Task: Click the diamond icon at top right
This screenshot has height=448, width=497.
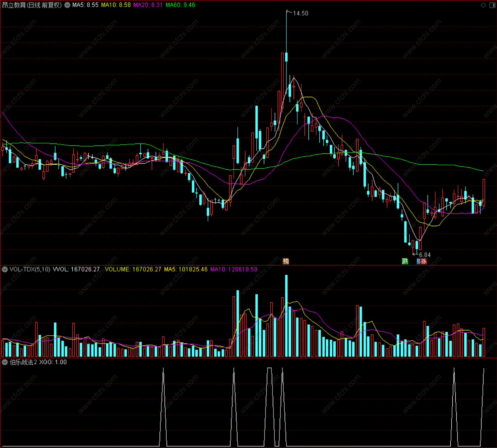Action: click(x=483, y=5)
